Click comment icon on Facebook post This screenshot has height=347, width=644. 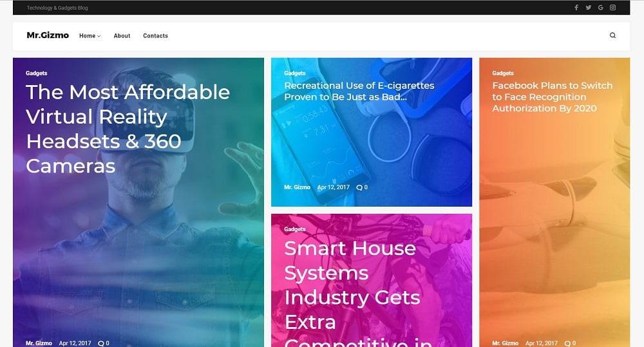pyautogui.click(x=567, y=343)
